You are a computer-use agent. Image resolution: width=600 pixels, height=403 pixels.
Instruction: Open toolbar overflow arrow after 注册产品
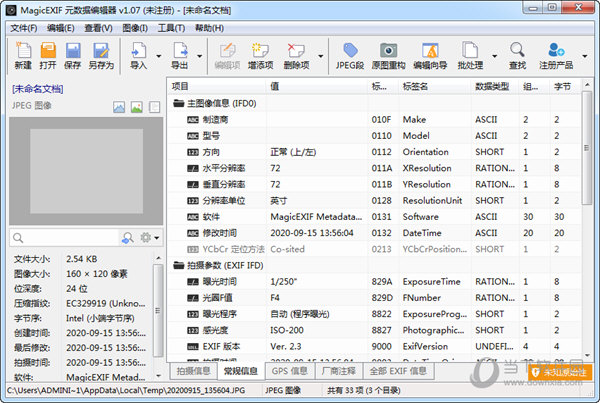(x=585, y=56)
